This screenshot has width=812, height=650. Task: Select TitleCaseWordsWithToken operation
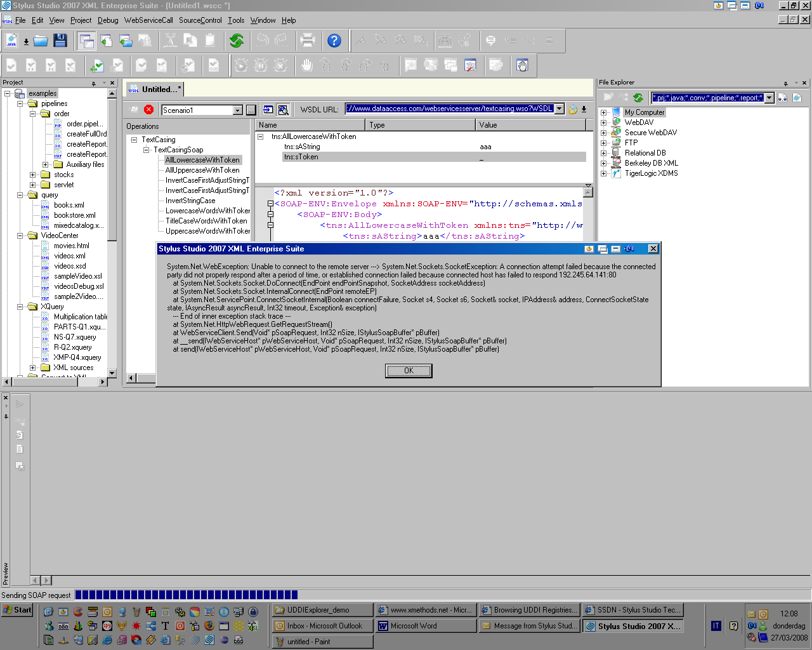click(x=206, y=221)
